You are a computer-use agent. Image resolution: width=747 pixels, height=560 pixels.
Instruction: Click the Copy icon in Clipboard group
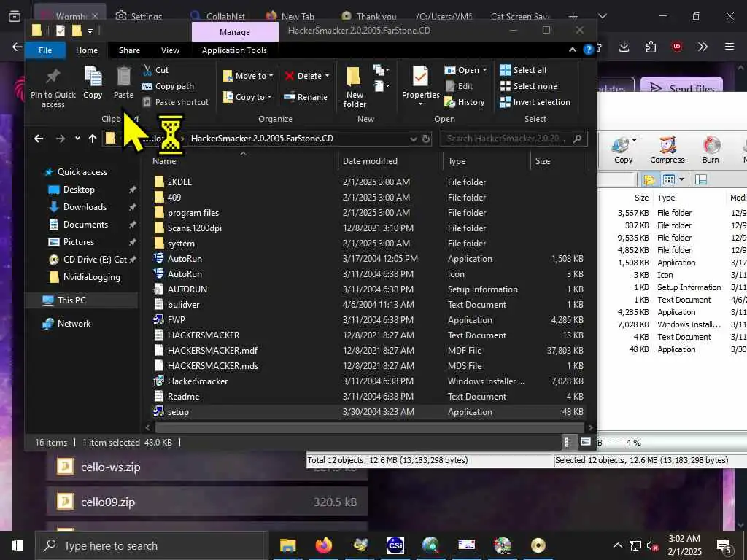(x=93, y=76)
